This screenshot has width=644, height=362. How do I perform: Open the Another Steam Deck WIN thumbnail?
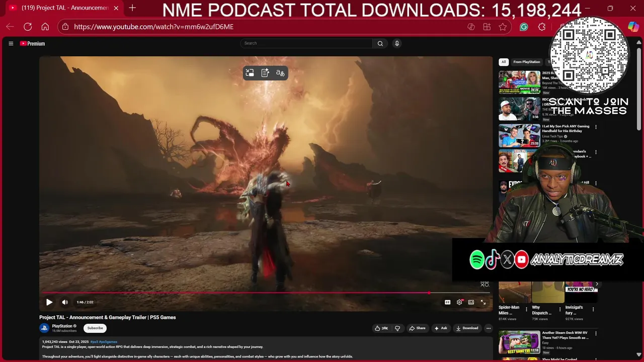(519, 342)
